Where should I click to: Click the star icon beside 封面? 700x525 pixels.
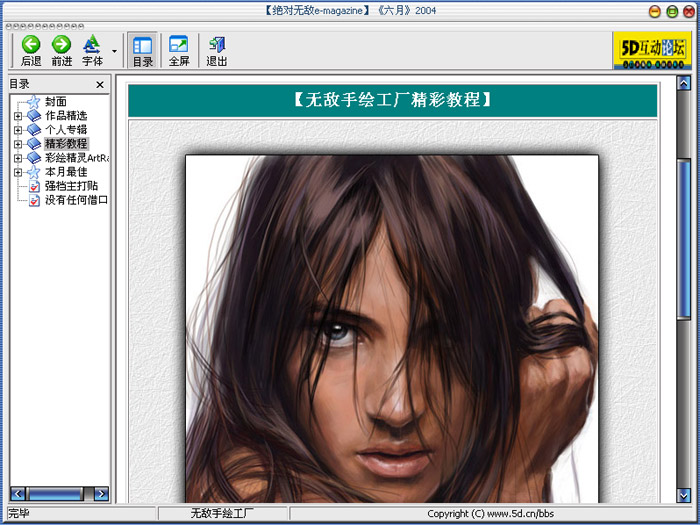click(33, 102)
